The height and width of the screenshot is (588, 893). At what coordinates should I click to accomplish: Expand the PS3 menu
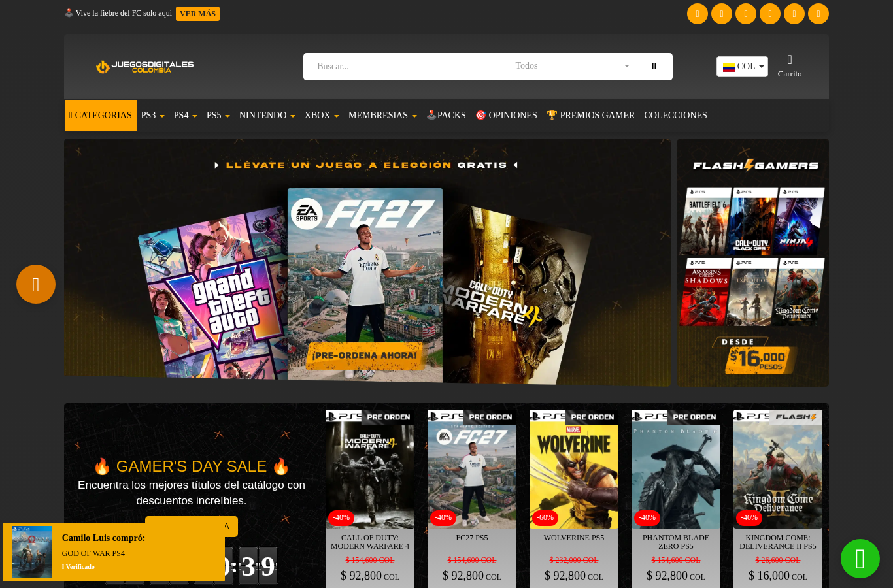(x=153, y=116)
